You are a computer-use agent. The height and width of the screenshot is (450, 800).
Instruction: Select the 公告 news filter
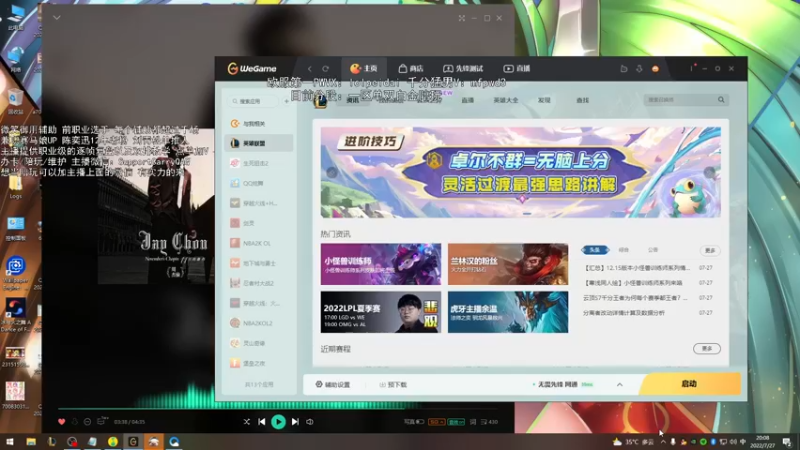(x=653, y=250)
